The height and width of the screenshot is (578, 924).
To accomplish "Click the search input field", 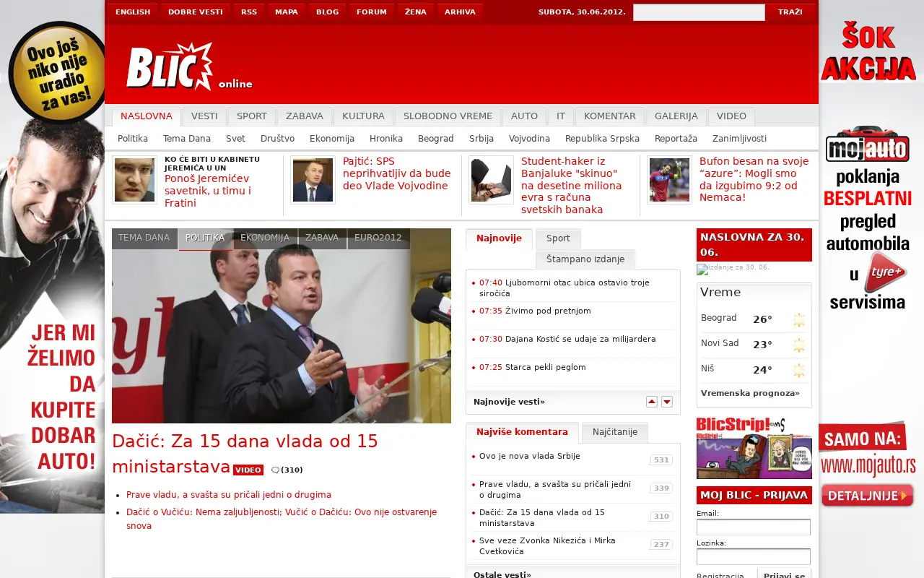I will coord(699,12).
